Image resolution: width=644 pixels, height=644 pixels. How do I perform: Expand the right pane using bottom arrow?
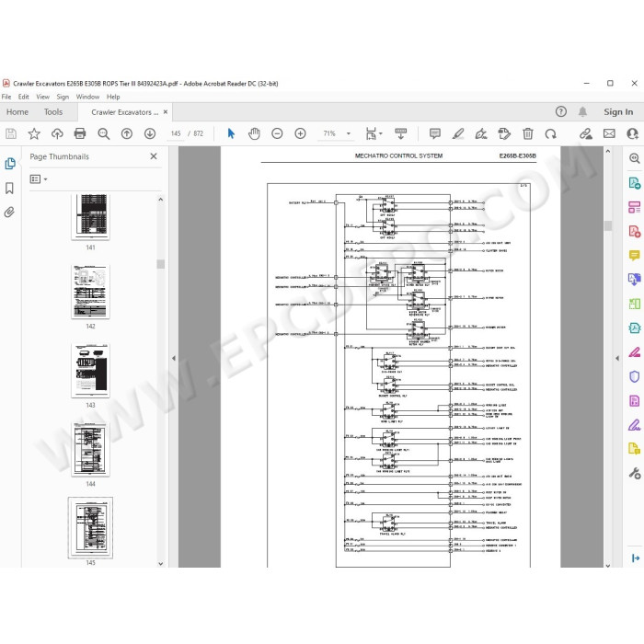(x=636, y=558)
